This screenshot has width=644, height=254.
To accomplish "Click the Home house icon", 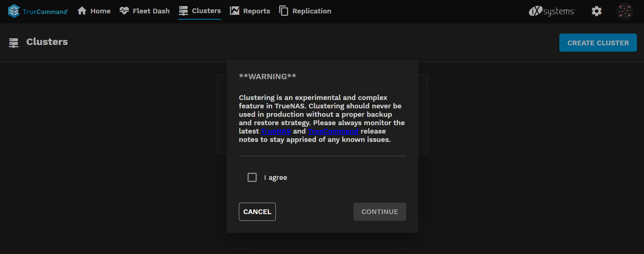I will tap(82, 11).
